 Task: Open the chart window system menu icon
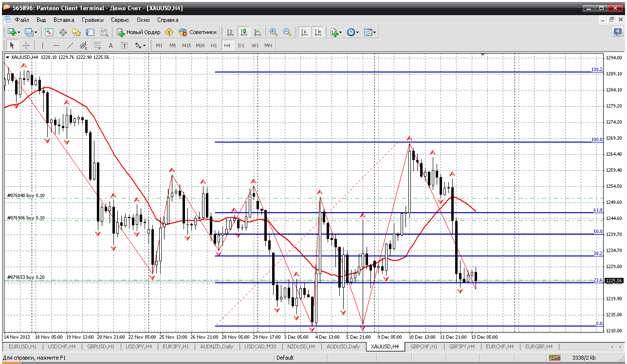(7, 20)
